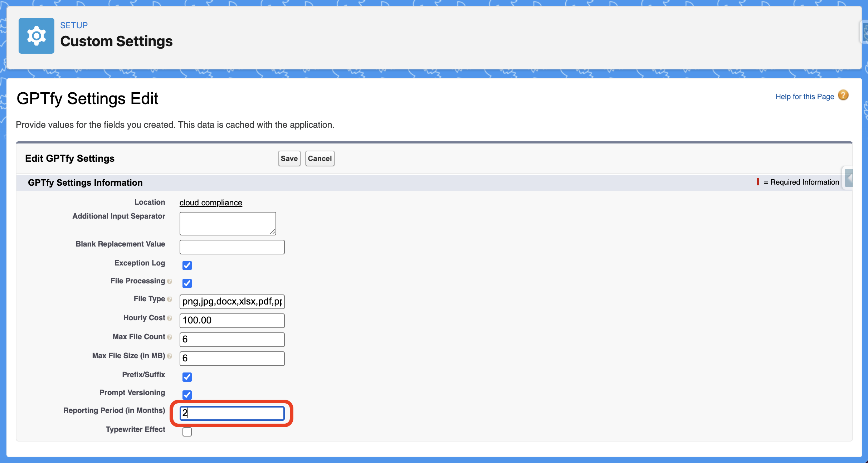Click the orange help question mark icon
The width and height of the screenshot is (868, 463).
[843, 95]
